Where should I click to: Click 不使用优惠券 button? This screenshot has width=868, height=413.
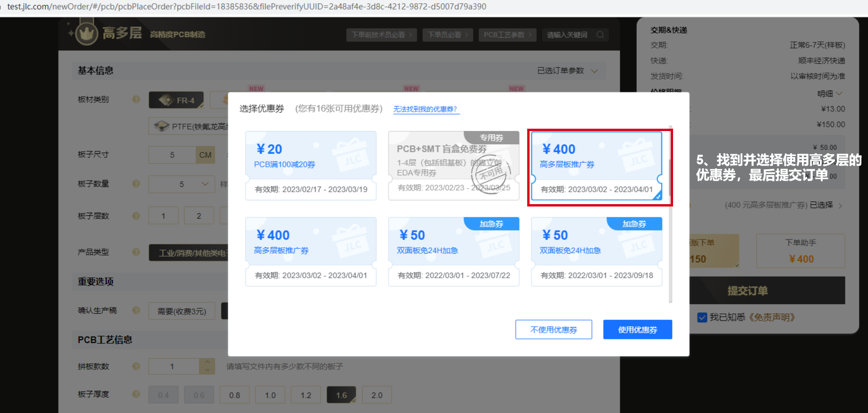[x=554, y=330]
